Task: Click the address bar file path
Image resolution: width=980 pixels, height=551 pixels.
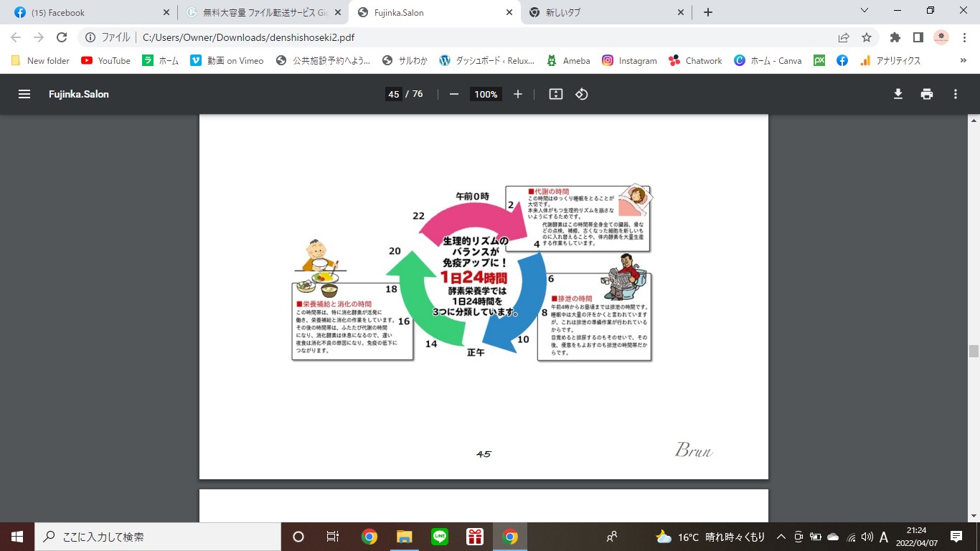Action: [x=248, y=37]
